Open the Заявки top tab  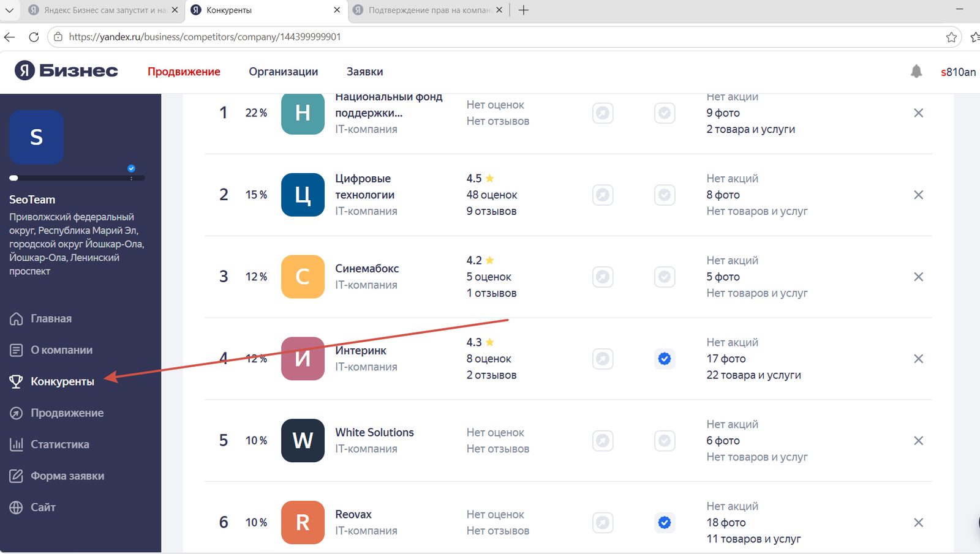365,72
